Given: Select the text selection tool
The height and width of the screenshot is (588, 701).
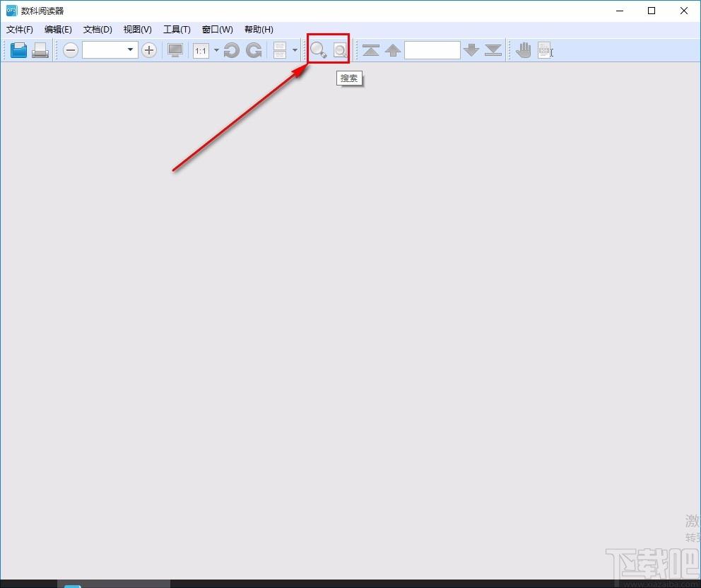Looking at the screenshot, I should click(x=545, y=50).
